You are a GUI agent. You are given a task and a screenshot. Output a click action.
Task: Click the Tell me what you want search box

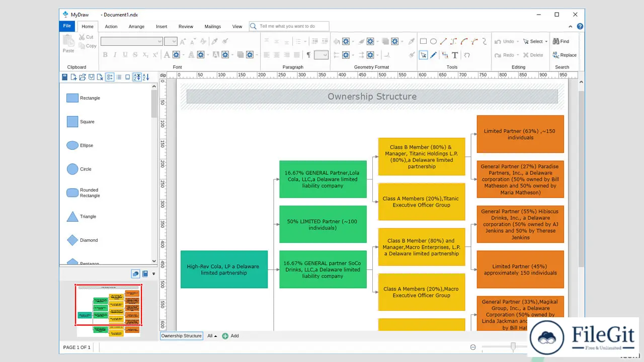289,26
